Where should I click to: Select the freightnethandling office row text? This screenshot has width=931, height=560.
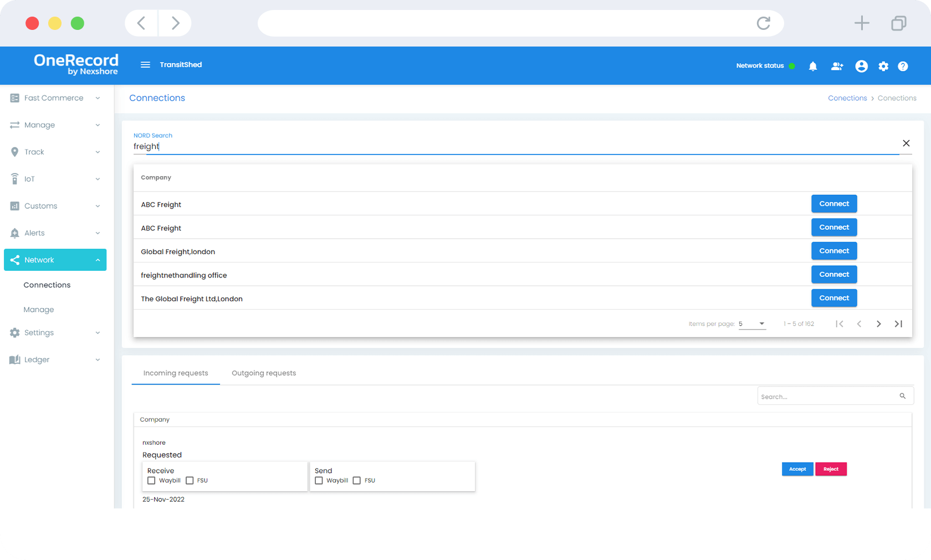tap(184, 275)
